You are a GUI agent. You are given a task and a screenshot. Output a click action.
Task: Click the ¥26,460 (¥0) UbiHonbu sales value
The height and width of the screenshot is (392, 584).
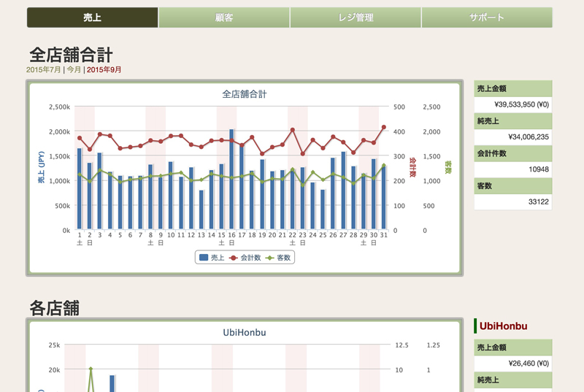click(x=529, y=364)
